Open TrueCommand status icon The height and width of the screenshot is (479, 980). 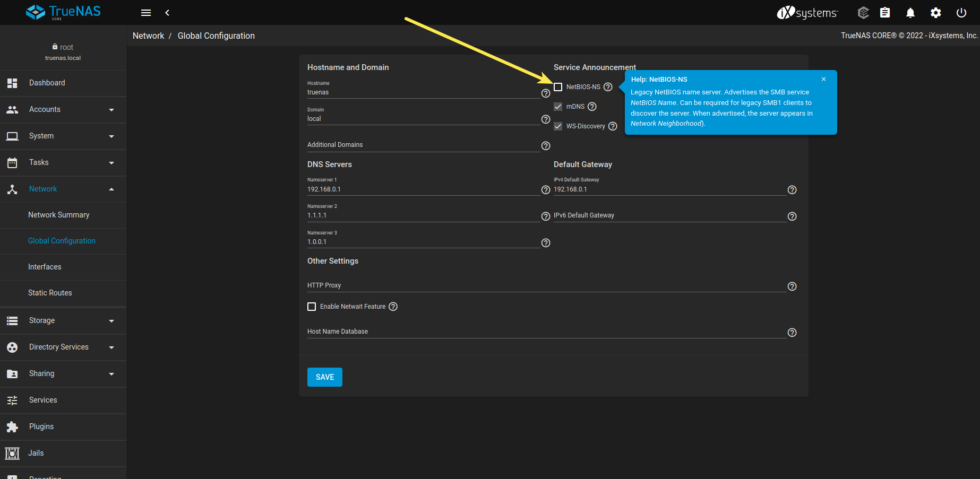click(863, 13)
